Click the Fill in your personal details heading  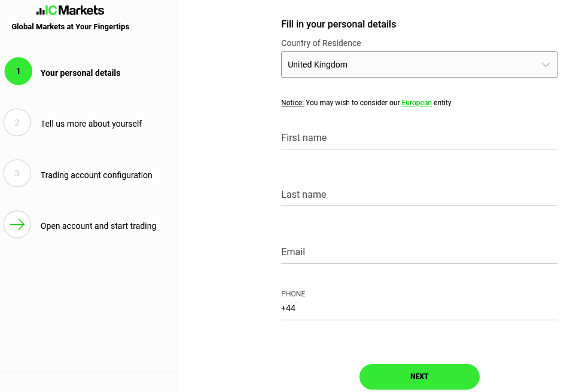[x=339, y=24]
